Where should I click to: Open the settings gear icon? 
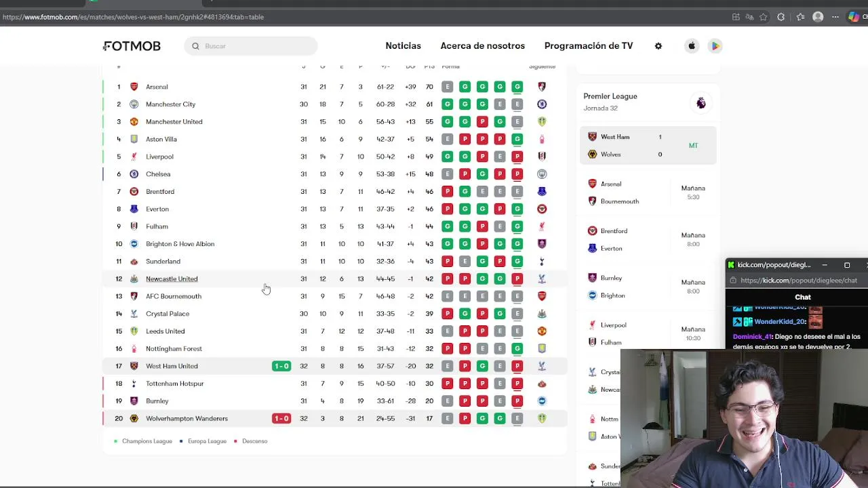point(658,46)
